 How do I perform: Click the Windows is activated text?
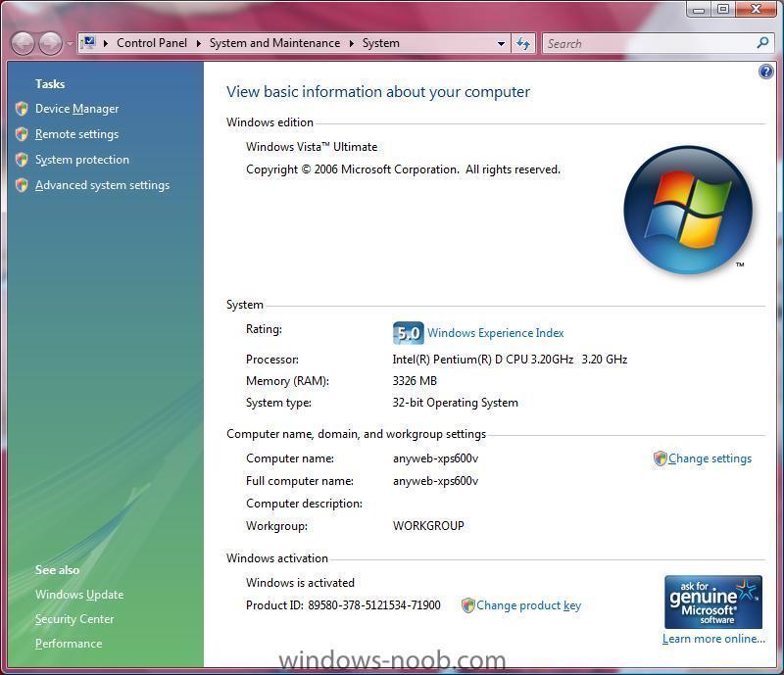pos(300,583)
